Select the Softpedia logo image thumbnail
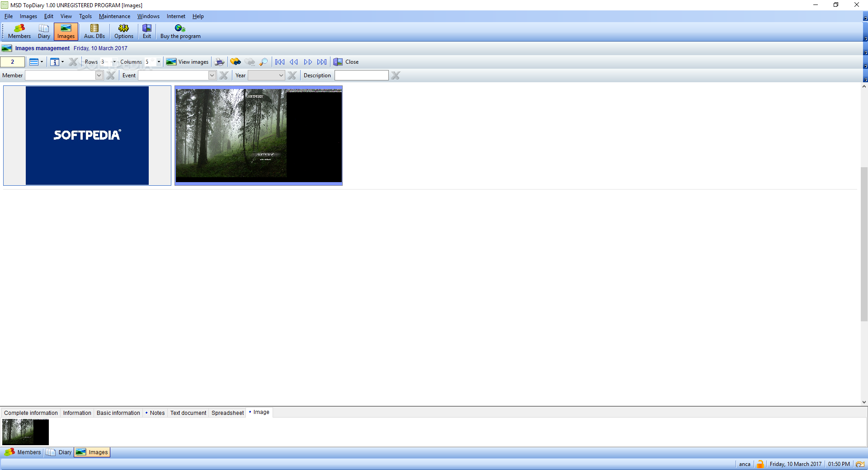The width and height of the screenshot is (868, 470). pyautogui.click(x=87, y=136)
